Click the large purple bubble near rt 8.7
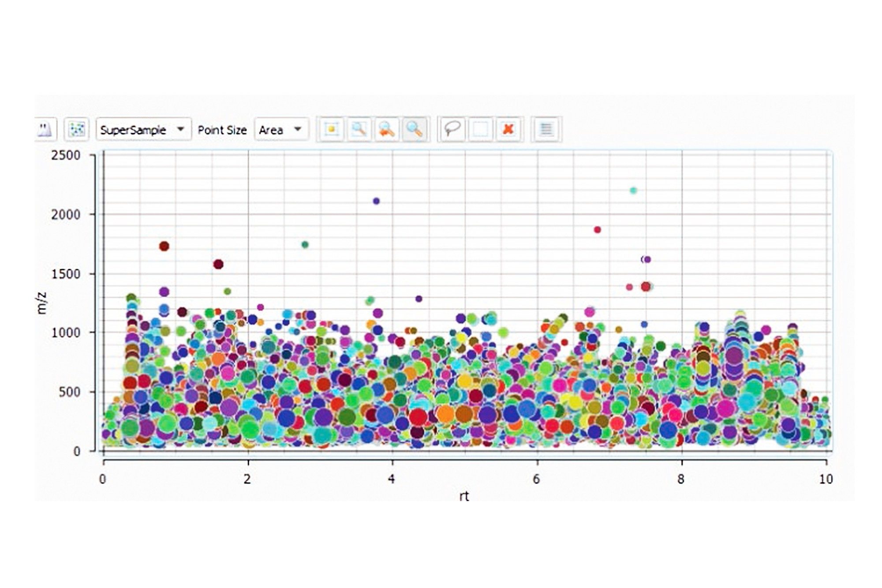 tap(733, 355)
